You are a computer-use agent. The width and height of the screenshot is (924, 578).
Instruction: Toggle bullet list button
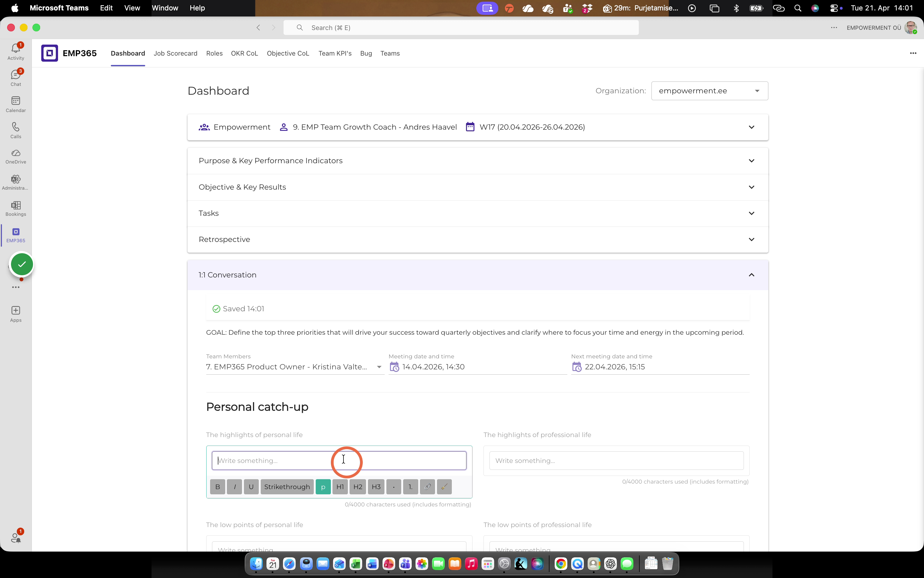click(394, 487)
